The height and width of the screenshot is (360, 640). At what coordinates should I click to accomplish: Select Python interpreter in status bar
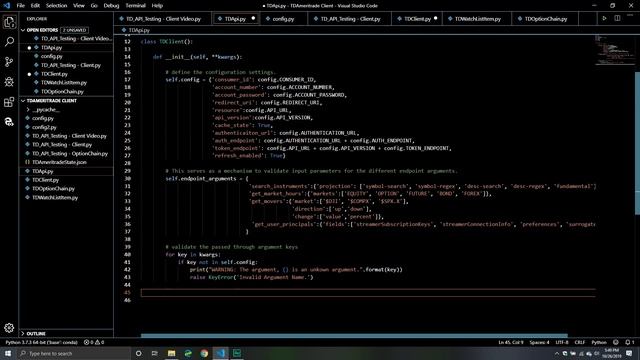42,342
